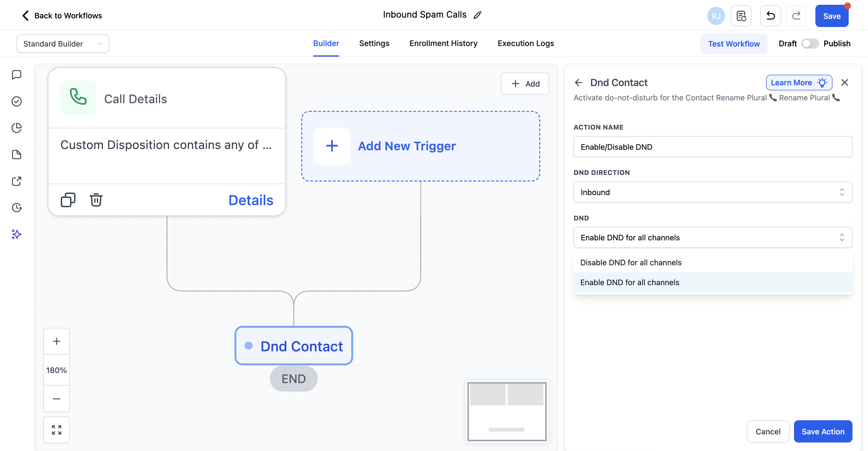The image size is (868, 451).
Task: Zoom in the canvas with plus button
Action: click(x=56, y=341)
